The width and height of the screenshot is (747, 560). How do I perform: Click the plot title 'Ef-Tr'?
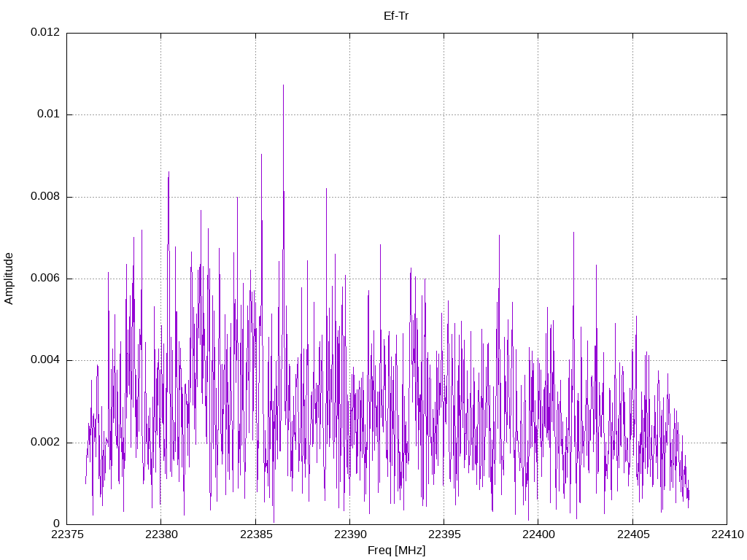click(396, 16)
